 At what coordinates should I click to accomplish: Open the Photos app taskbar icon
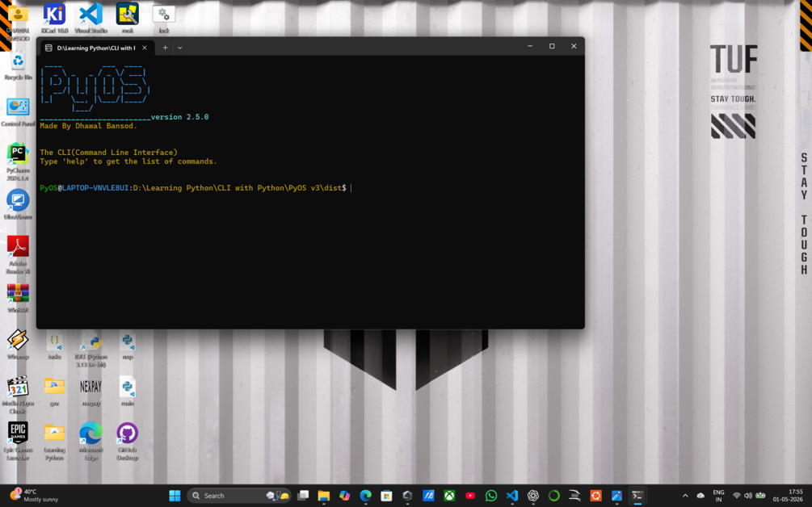pyautogui.click(x=616, y=496)
